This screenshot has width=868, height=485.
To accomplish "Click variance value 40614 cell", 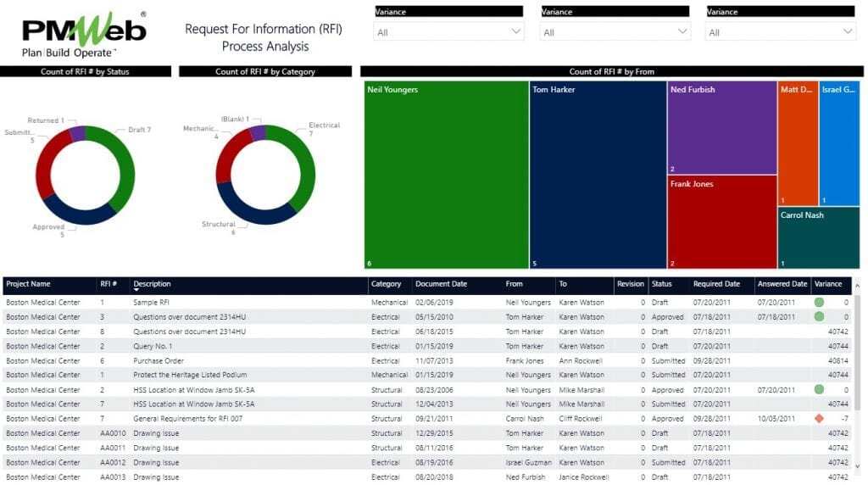I will [x=838, y=360].
